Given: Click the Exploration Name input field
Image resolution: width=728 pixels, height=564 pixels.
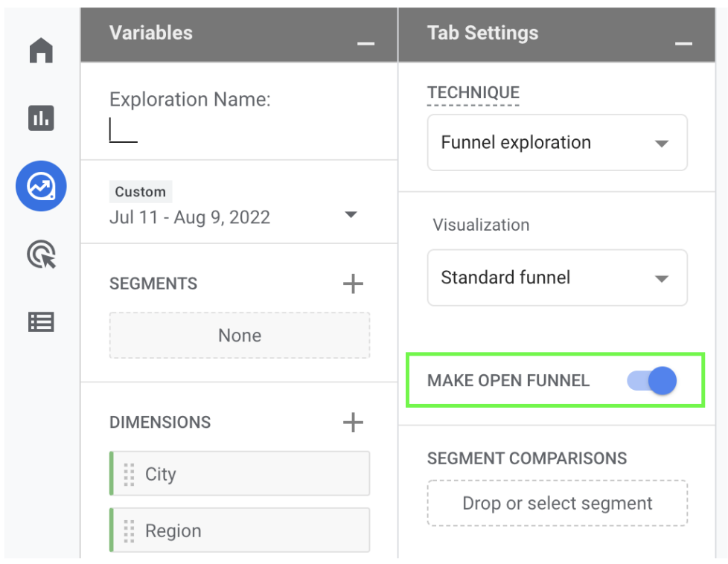Looking at the screenshot, I should (124, 130).
